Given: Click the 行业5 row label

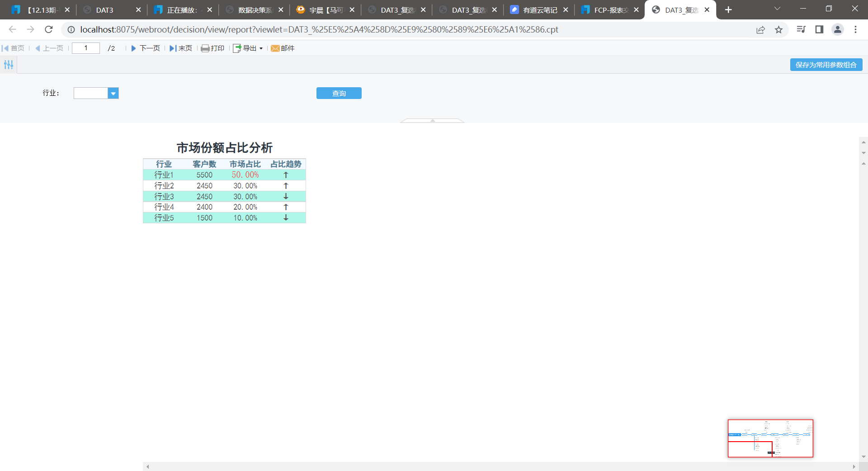Looking at the screenshot, I should pos(164,218).
